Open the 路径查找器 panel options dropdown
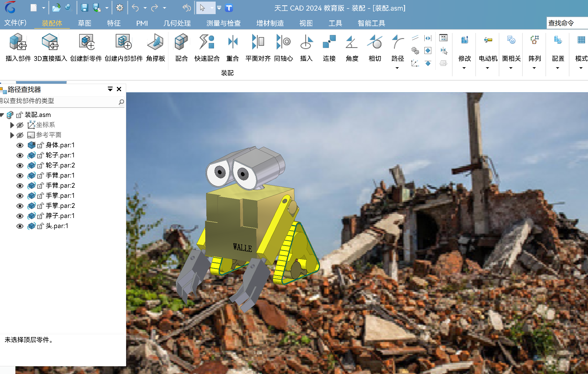The image size is (588, 374). pos(110,89)
